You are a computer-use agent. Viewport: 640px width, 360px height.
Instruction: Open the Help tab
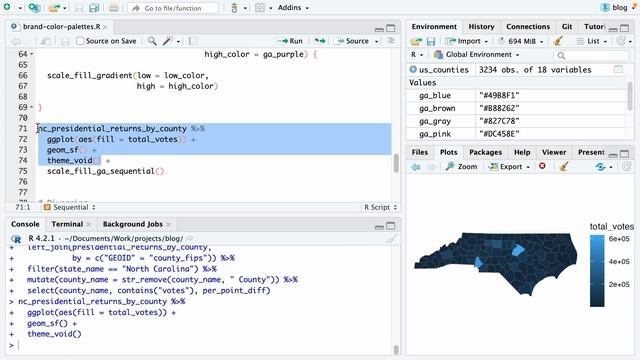(x=522, y=152)
